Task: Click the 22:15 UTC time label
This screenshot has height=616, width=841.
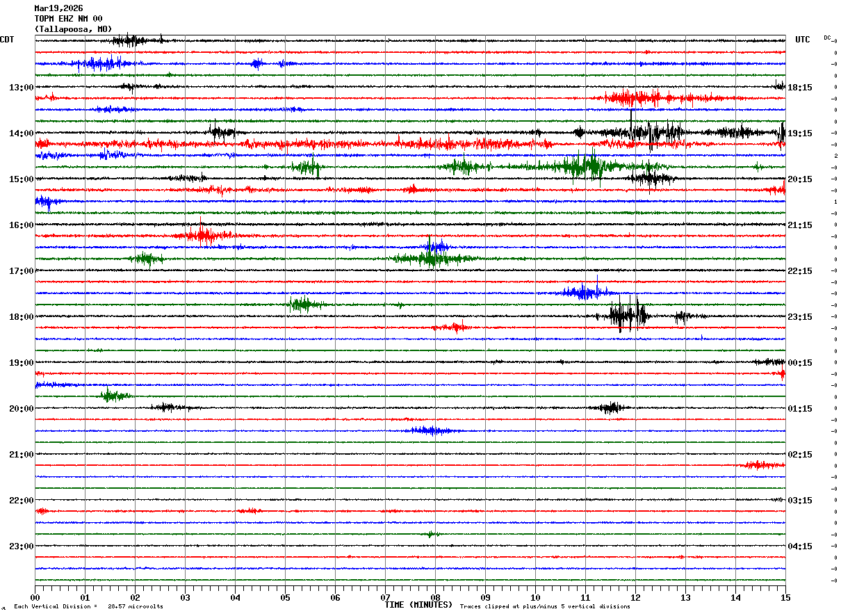Action: [800, 271]
